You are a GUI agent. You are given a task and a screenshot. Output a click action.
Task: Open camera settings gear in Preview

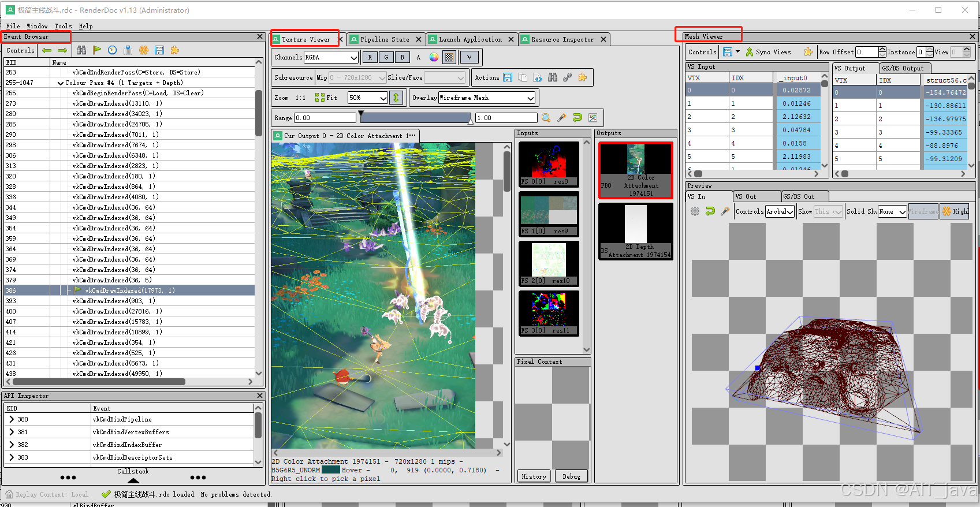[x=695, y=211]
